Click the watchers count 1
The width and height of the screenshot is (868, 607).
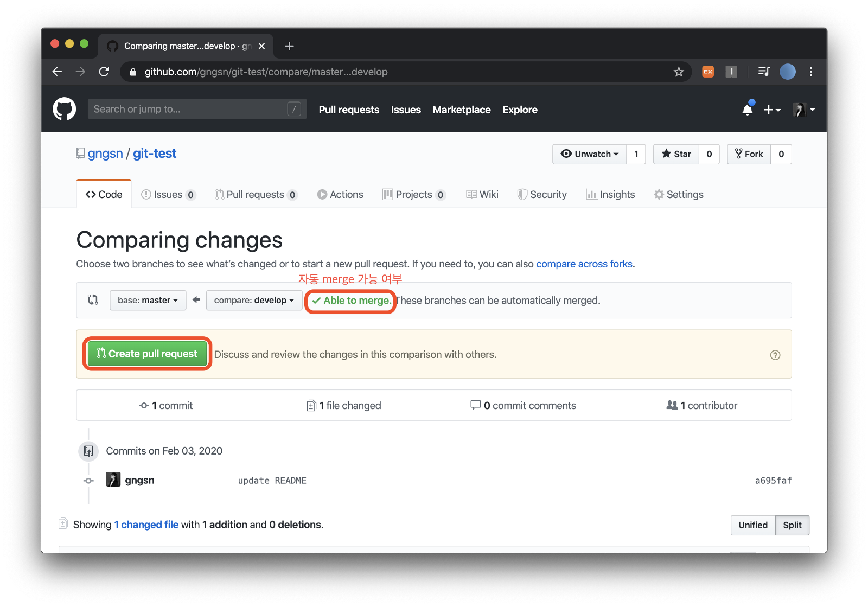(636, 154)
